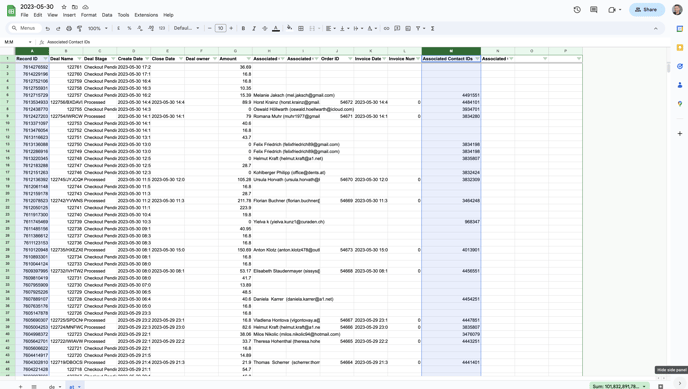Image resolution: width=688 pixels, height=389 pixels.
Task: Decrease font size with minus button
Action: pos(210,29)
